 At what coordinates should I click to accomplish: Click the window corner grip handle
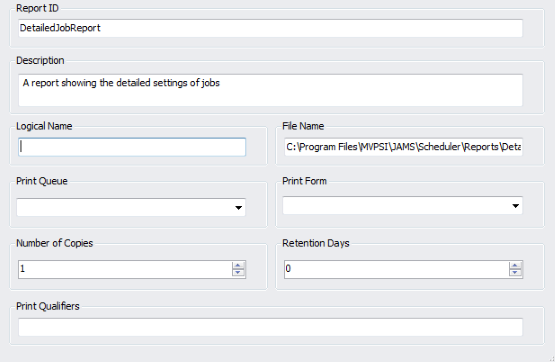[552, 359]
